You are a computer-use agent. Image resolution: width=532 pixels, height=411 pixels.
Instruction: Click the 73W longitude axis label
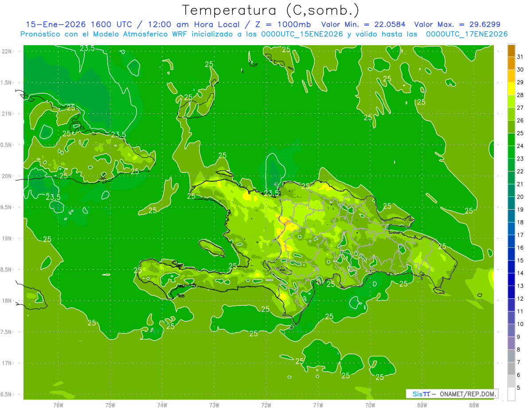tap(214, 405)
